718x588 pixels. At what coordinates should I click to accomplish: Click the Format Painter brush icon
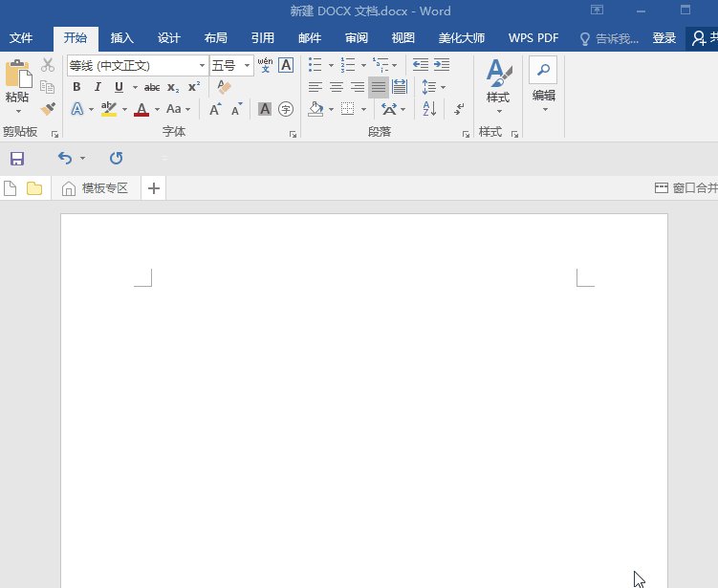pyautogui.click(x=48, y=109)
